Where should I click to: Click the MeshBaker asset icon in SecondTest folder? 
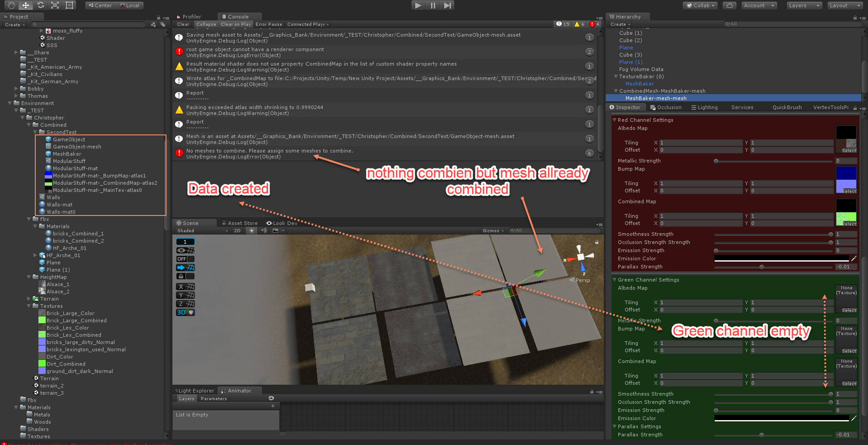(x=48, y=154)
